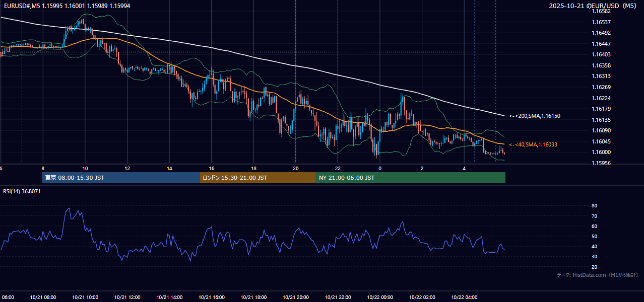Click price axis value 1.16403
The height and width of the screenshot is (302, 644).
(601, 55)
